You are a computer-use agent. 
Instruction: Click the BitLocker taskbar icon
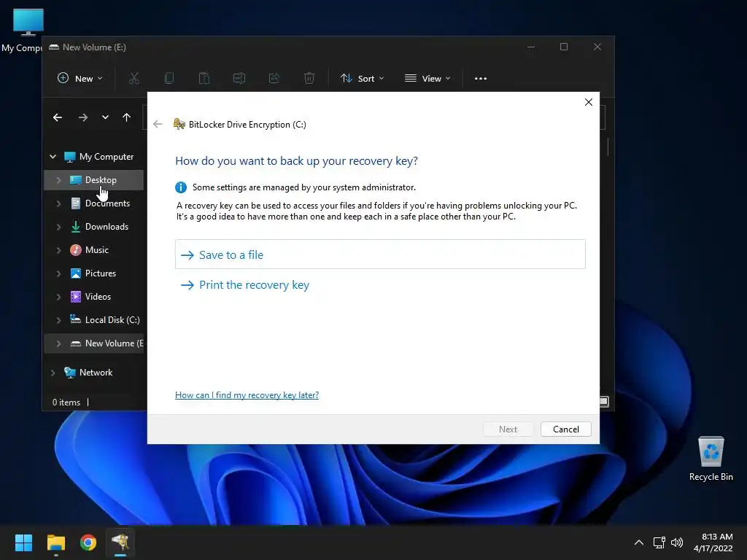[120, 542]
